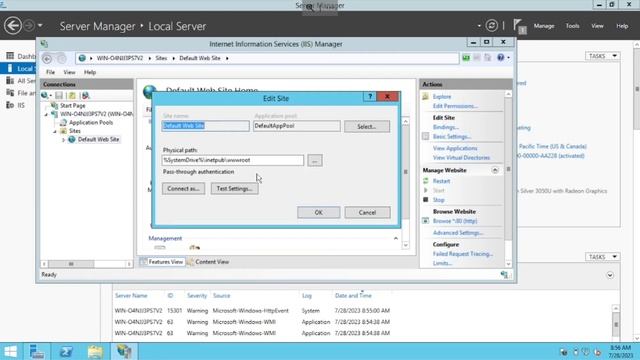The image size is (640, 360).
Task: Open the Manage menu in Server Manager
Action: [x=544, y=26]
